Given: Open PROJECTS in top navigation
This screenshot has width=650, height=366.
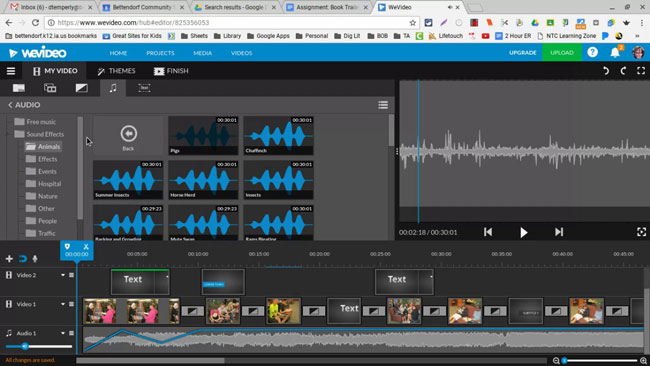Looking at the screenshot, I should click(160, 53).
